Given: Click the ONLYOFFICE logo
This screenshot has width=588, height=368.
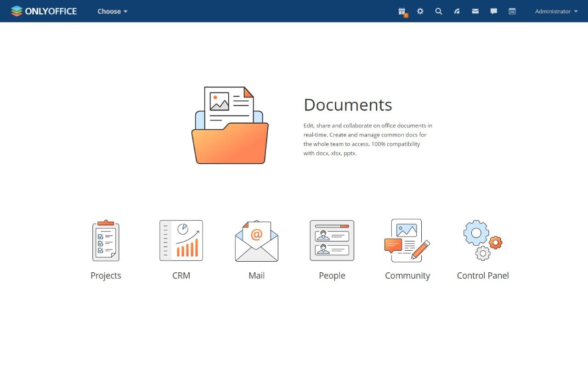Looking at the screenshot, I should click(x=44, y=11).
